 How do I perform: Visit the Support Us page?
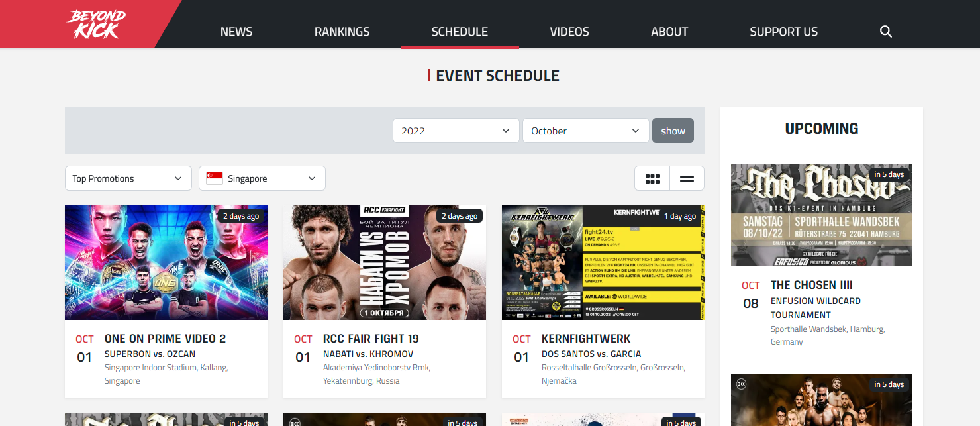click(783, 31)
